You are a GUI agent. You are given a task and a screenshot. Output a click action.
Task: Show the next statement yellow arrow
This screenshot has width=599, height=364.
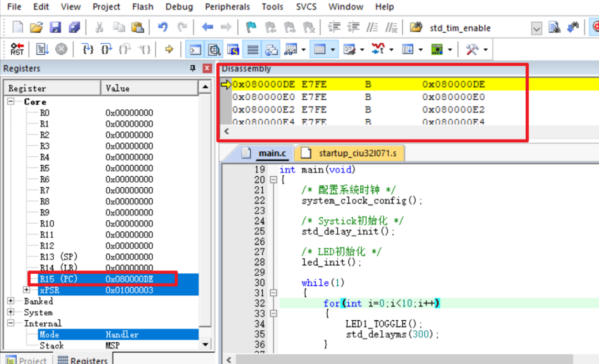(x=169, y=49)
